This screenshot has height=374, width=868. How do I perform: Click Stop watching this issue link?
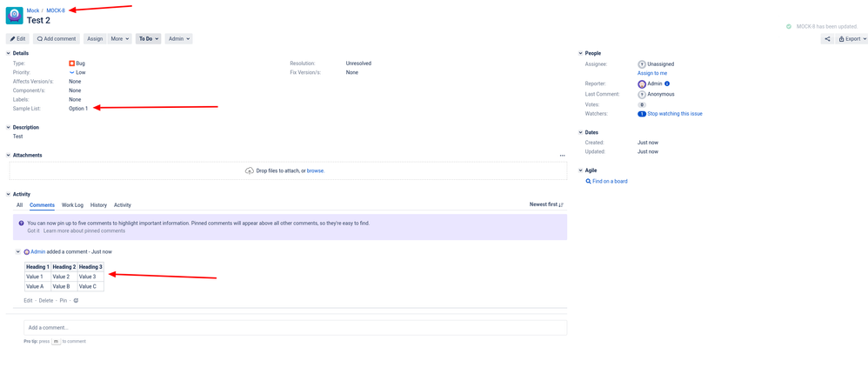[x=675, y=114]
